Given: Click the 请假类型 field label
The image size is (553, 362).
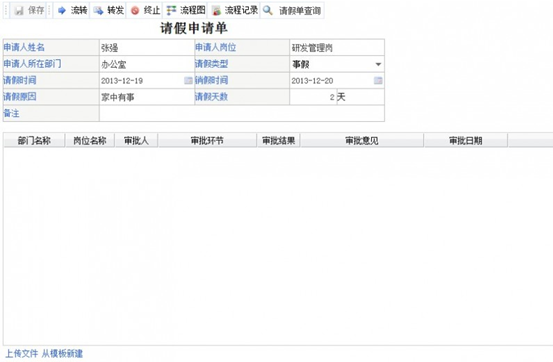Looking at the screenshot, I should [x=211, y=64].
